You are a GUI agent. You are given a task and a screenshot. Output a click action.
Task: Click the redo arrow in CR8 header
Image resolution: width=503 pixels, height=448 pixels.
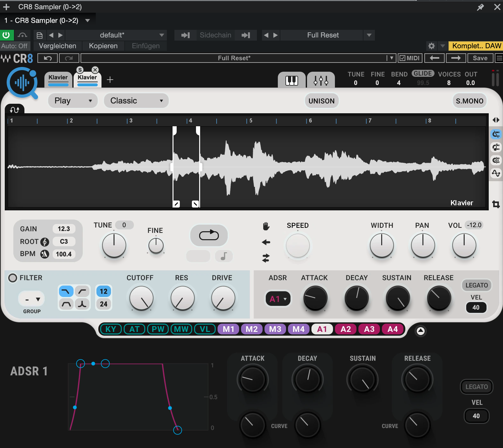point(69,58)
